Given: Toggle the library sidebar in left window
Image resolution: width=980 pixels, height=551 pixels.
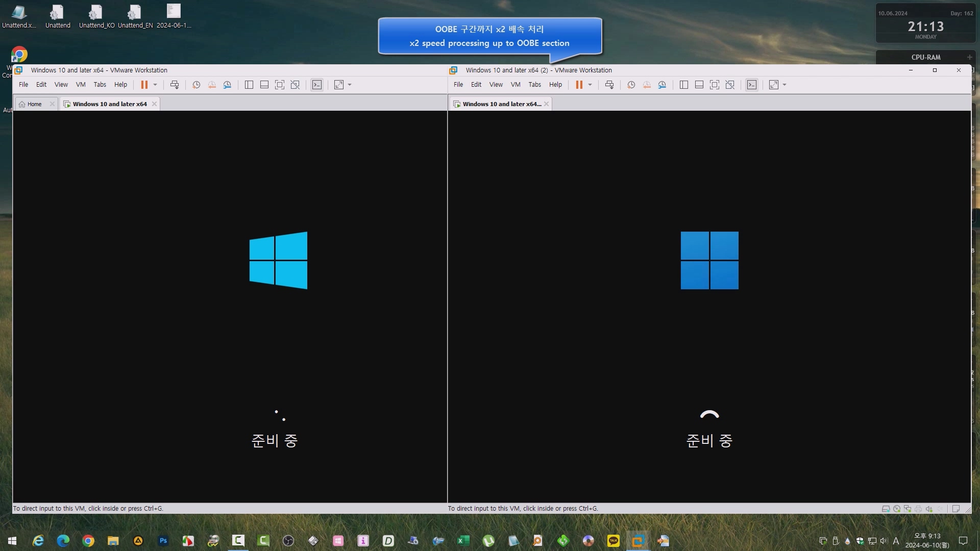Looking at the screenshot, I should pos(249,85).
